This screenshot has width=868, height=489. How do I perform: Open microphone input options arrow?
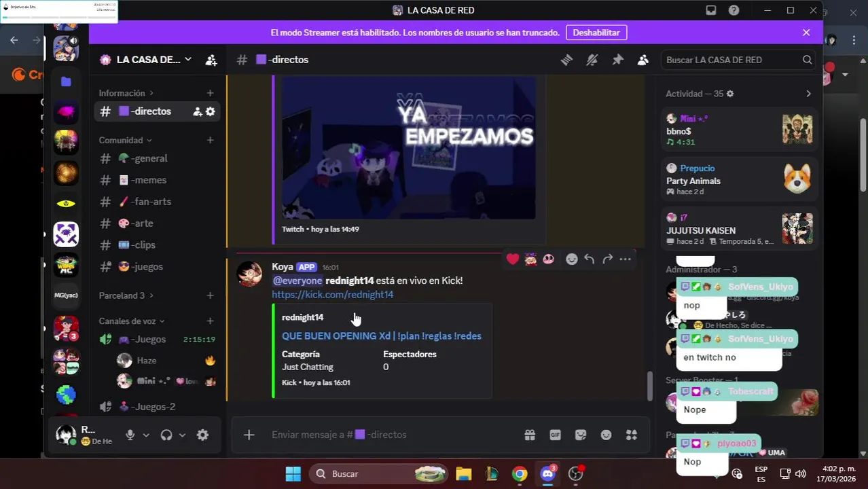coord(145,435)
